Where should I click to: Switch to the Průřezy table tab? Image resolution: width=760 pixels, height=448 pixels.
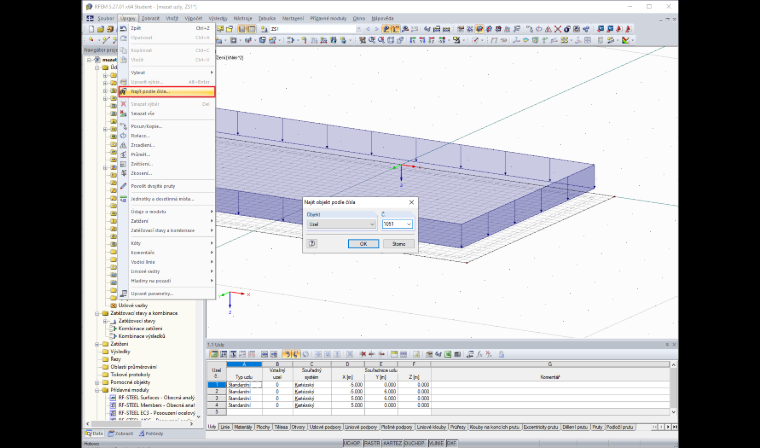point(458,427)
